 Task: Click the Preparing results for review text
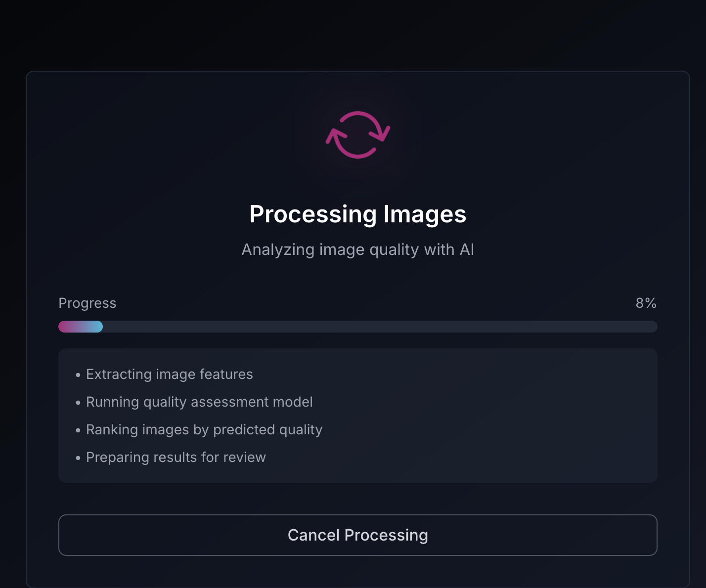point(176,458)
